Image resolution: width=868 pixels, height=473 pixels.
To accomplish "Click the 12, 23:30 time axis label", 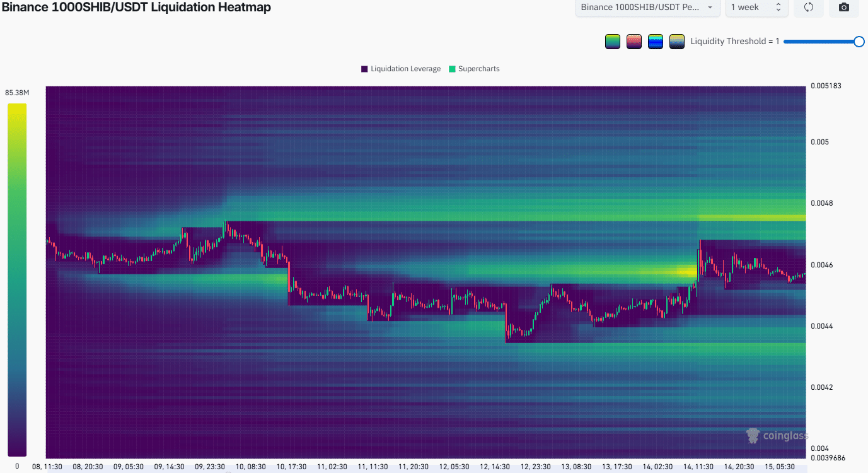I will click(x=536, y=467).
